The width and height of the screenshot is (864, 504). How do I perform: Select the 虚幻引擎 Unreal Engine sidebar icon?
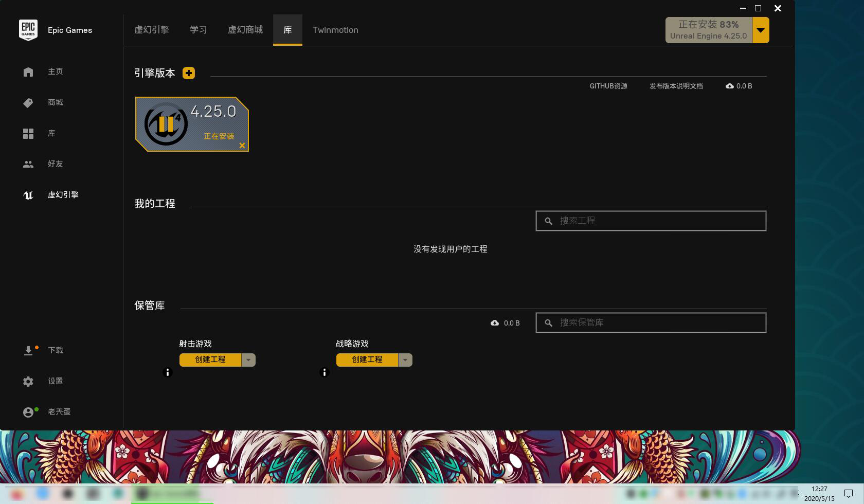point(28,195)
